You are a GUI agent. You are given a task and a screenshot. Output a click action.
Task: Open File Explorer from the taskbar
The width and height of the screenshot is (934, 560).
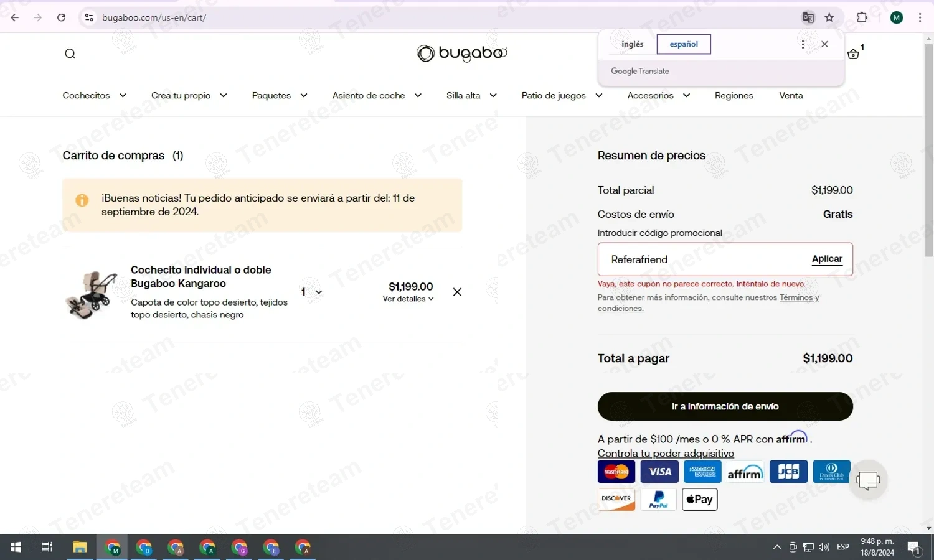point(80,548)
